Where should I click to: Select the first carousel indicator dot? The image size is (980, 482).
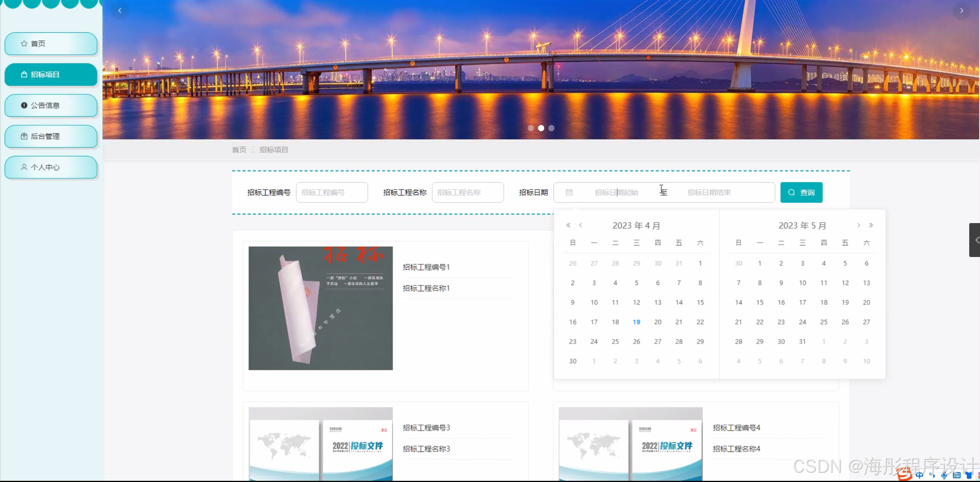(x=531, y=128)
